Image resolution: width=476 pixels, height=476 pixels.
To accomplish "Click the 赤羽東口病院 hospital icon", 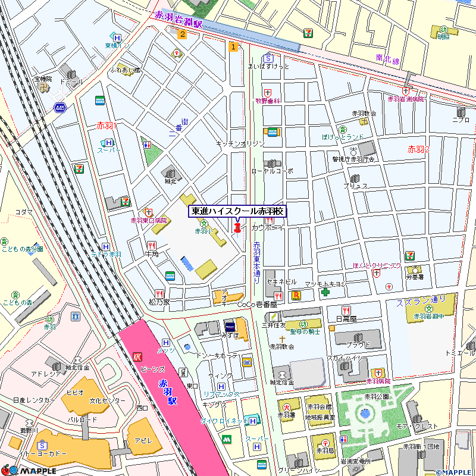I will tap(148, 212).
